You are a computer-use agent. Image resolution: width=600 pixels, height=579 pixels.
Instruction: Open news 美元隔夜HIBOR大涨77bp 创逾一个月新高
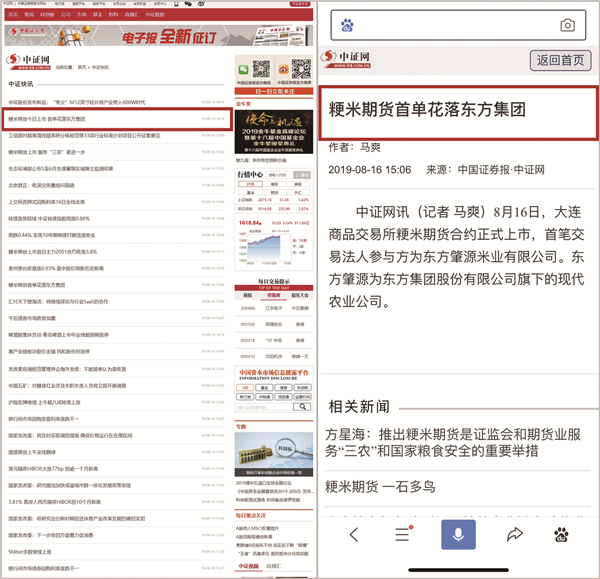(53, 468)
